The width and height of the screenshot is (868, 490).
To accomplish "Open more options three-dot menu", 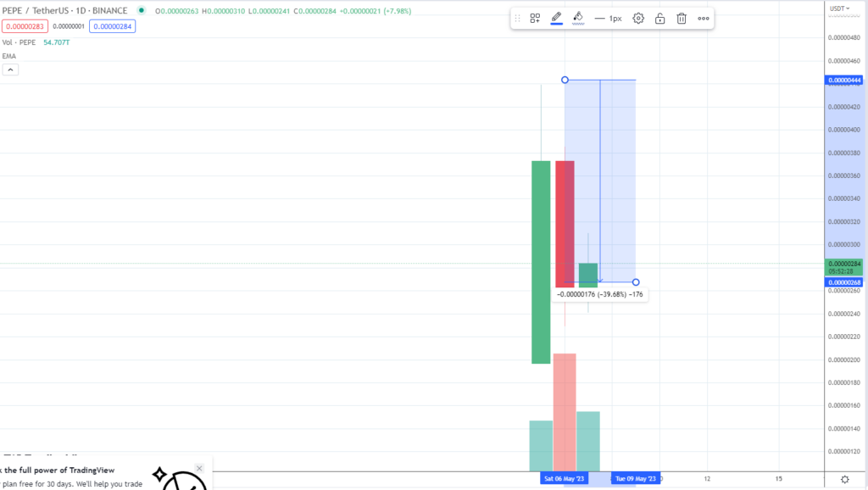I will click(x=704, y=18).
